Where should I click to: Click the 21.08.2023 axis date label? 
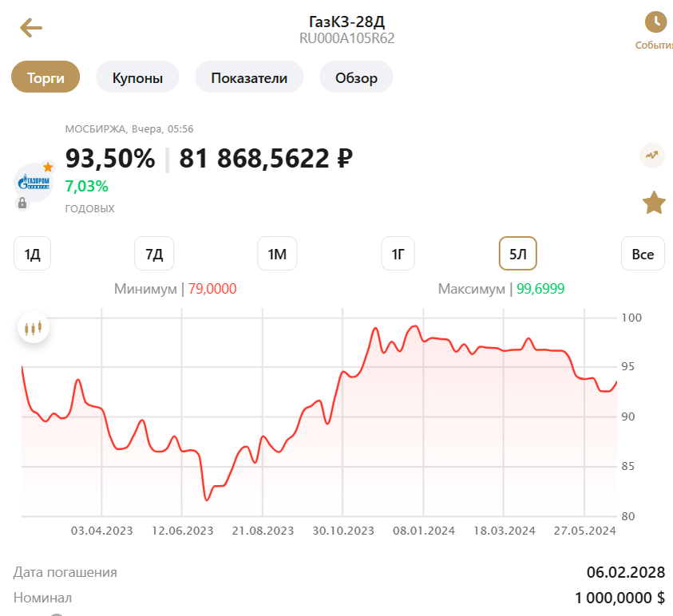coord(263,531)
